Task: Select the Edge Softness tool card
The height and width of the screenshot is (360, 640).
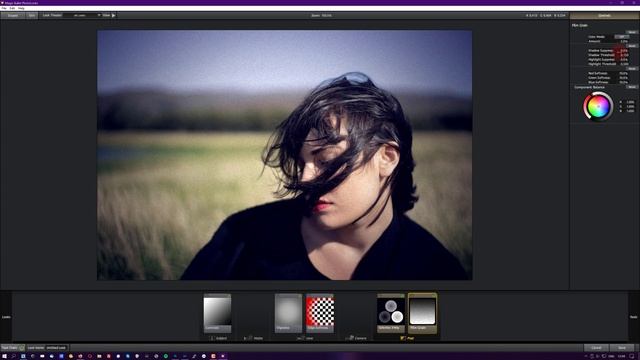Action: coord(320,313)
